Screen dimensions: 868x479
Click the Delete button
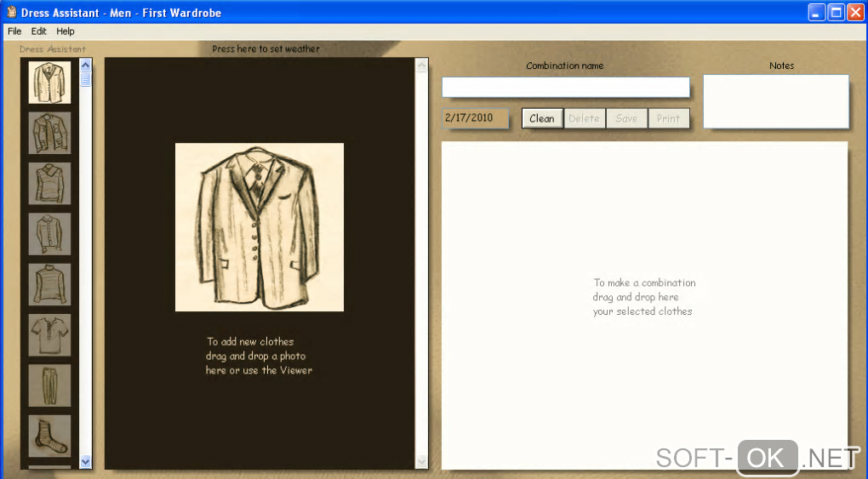click(584, 118)
